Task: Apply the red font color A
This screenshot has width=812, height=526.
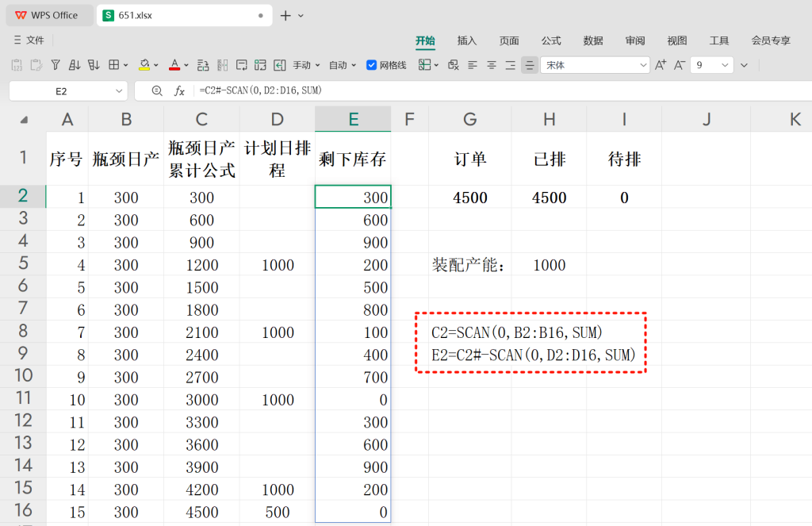Action: coord(174,65)
